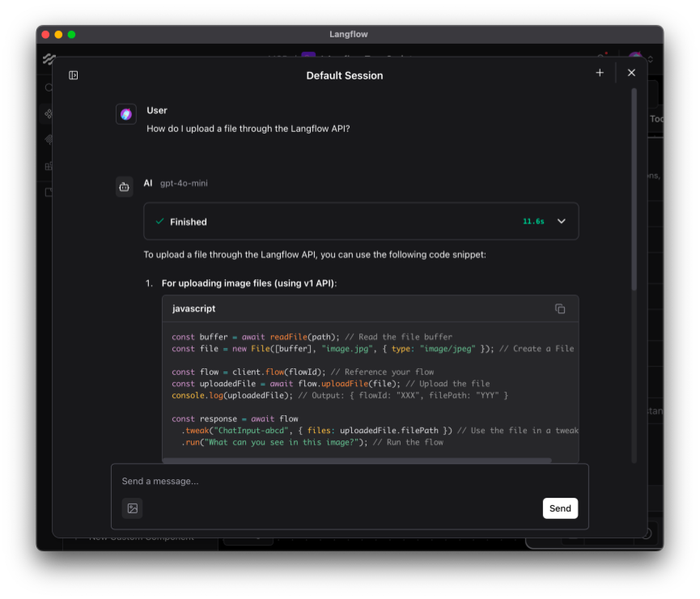Collapse the gpt-4o-mini response panel
Screen dimensions: 700x599
(x=561, y=220)
